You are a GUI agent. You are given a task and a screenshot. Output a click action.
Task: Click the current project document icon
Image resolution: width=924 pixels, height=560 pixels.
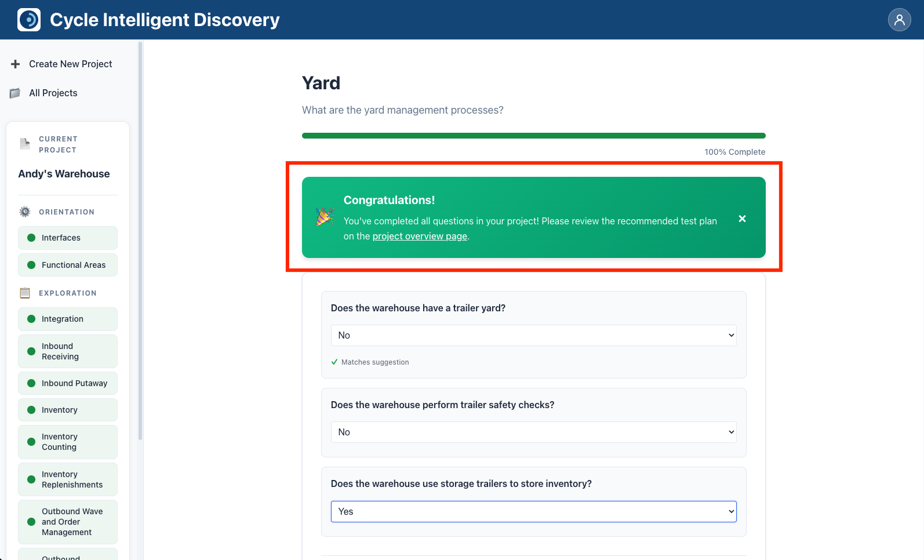pyautogui.click(x=25, y=144)
